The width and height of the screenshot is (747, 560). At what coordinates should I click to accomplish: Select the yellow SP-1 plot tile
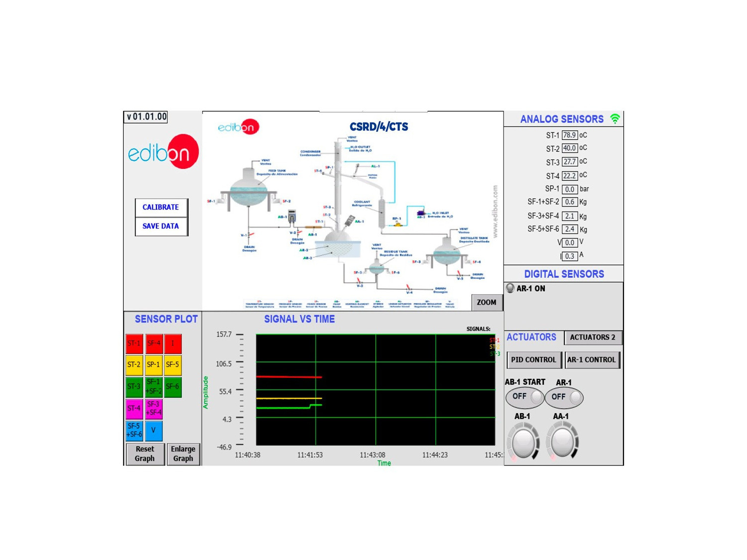click(153, 365)
